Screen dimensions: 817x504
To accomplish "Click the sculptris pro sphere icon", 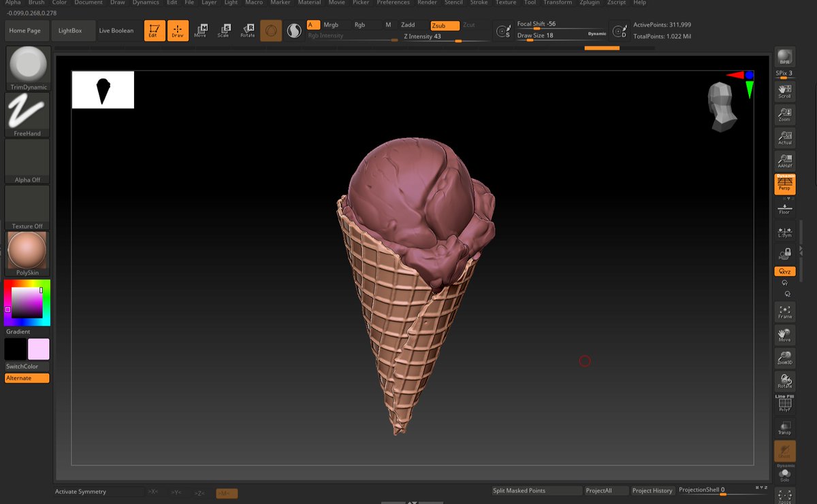I will tap(294, 31).
